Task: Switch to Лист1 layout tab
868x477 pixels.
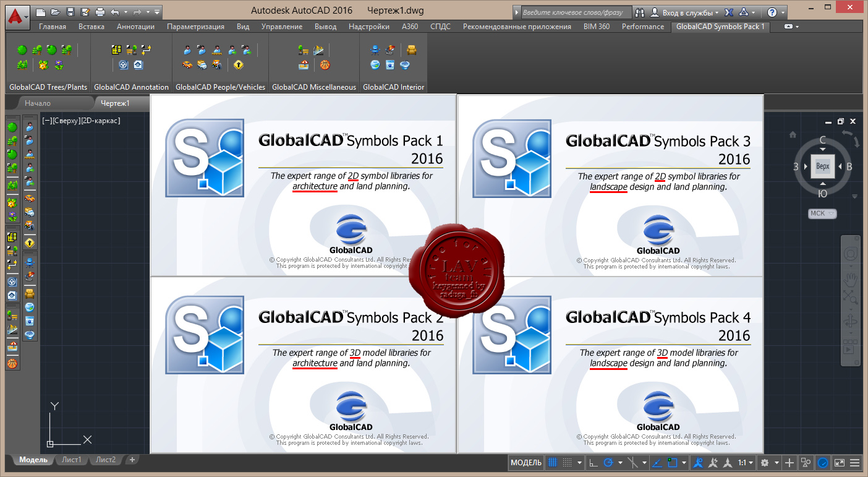Action: tap(71, 460)
